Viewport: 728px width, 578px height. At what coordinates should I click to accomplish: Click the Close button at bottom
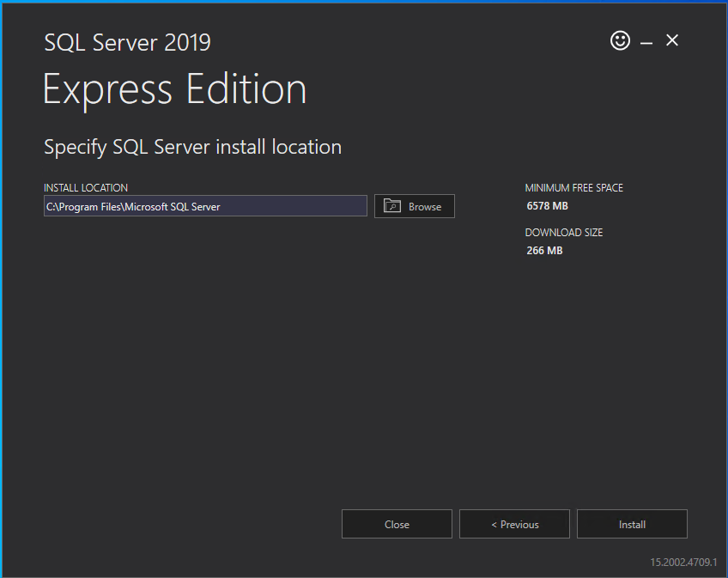pyautogui.click(x=397, y=524)
